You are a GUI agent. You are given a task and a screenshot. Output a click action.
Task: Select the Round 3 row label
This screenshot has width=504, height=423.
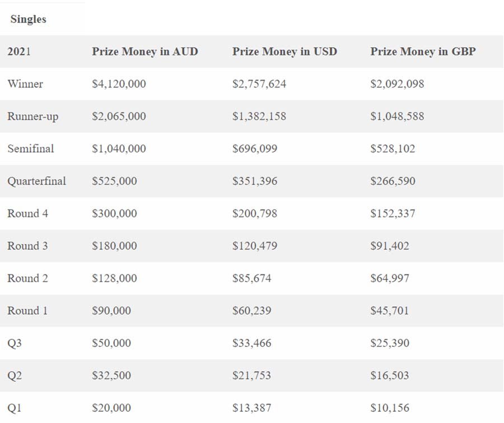coord(27,246)
